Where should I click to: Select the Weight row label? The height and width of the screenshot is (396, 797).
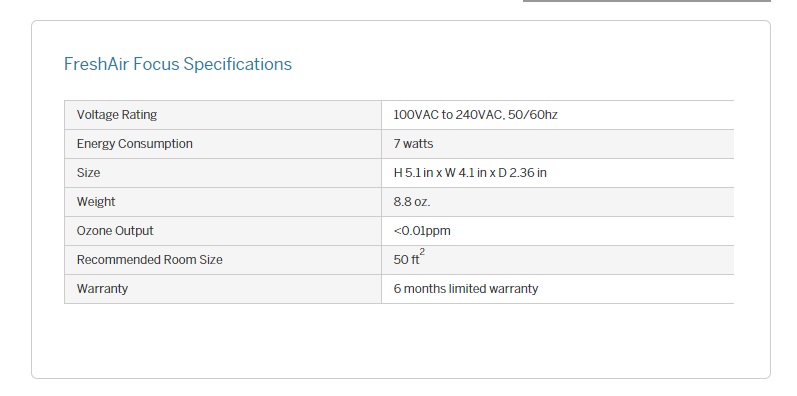tap(96, 202)
